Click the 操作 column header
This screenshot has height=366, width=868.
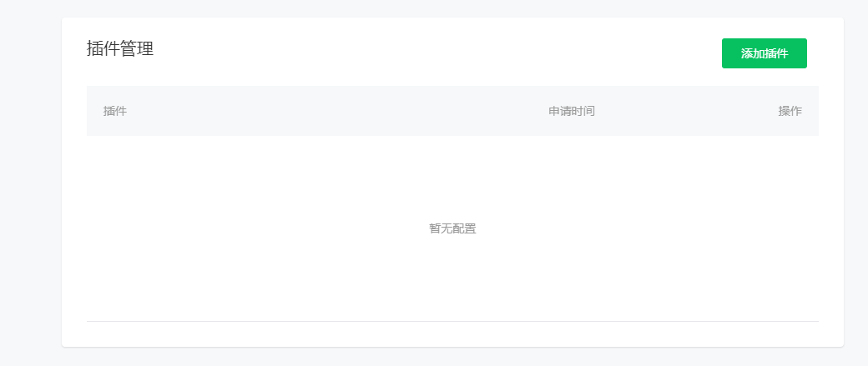pos(790,111)
